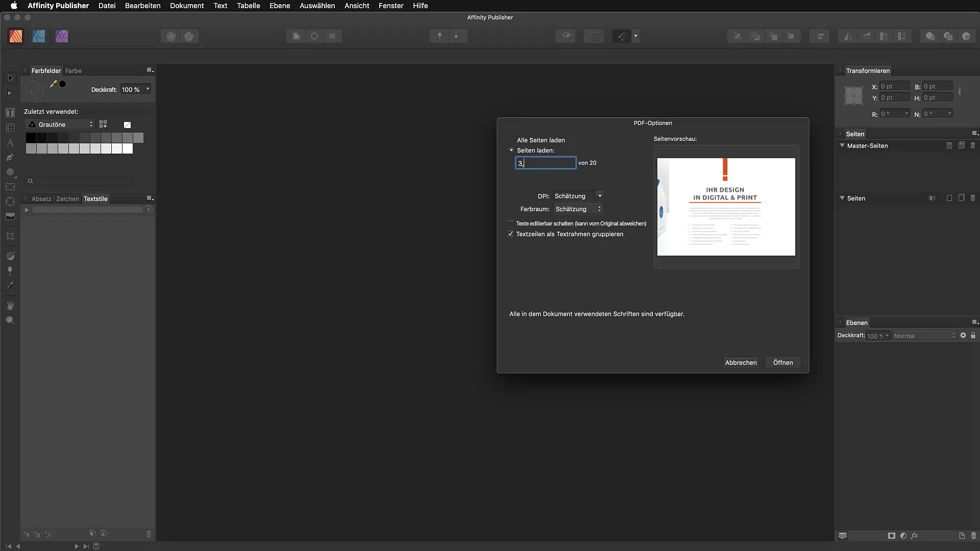Select the View hand tool

(10, 306)
